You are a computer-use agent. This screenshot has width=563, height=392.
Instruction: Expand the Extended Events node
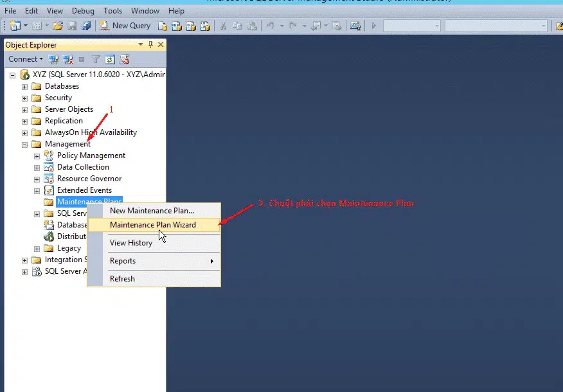[x=37, y=191]
